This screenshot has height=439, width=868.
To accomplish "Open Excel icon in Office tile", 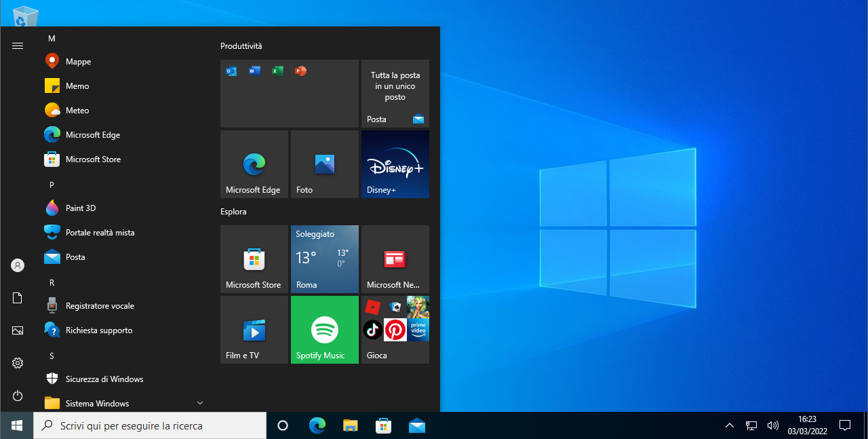I will tap(277, 71).
